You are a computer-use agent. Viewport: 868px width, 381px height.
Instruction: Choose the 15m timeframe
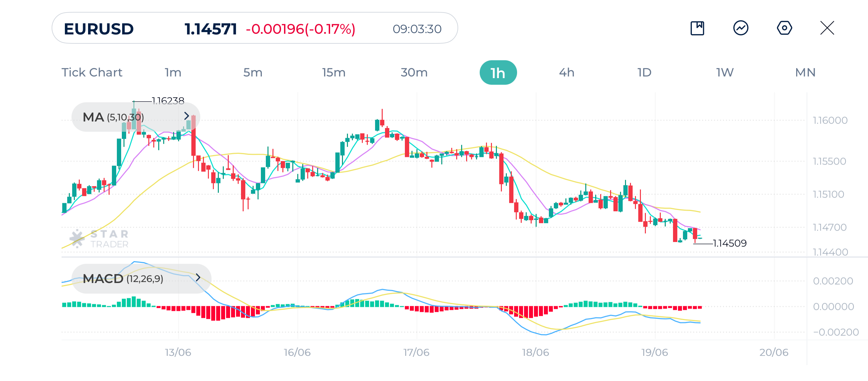334,72
